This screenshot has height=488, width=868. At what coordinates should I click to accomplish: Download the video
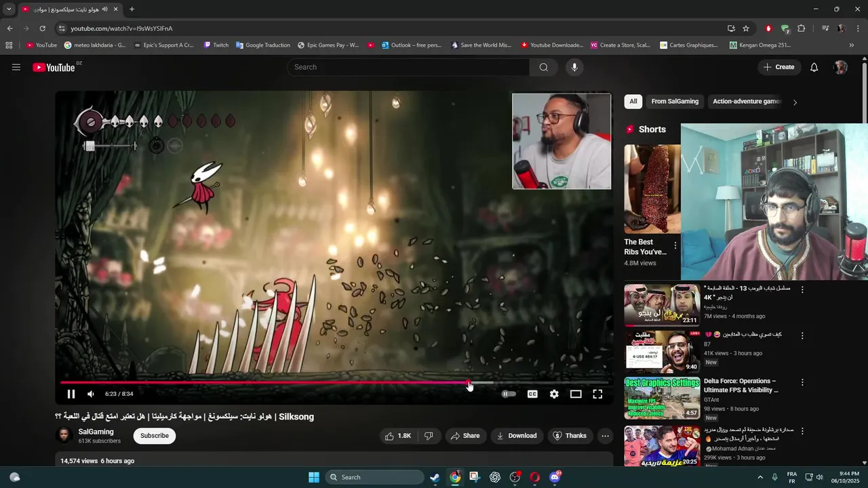coord(517,436)
